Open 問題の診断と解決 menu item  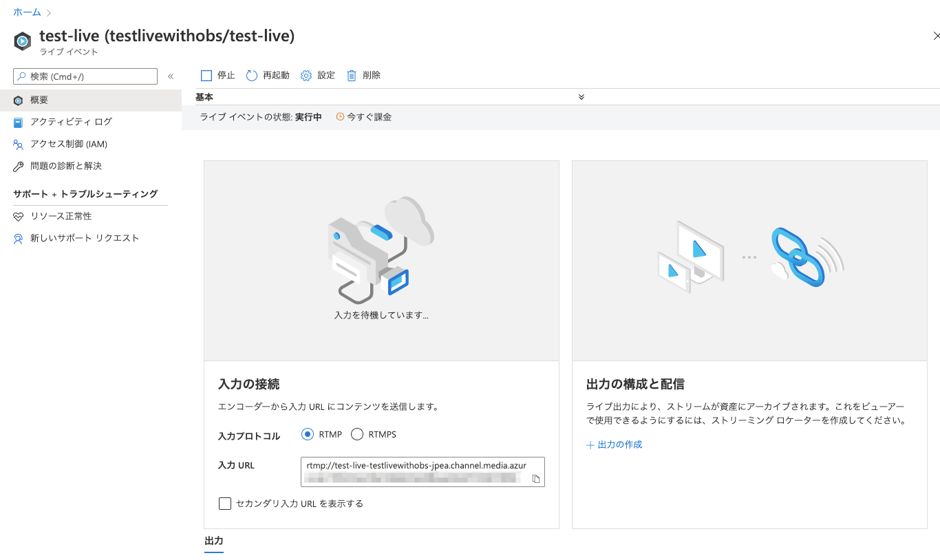(x=91, y=166)
